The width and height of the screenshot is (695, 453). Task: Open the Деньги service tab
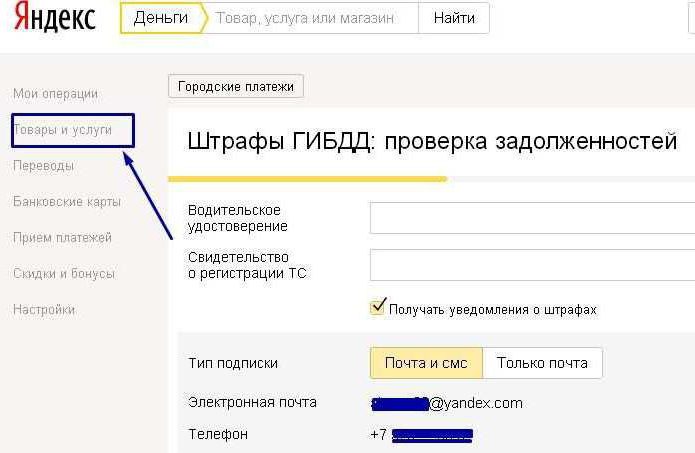[x=160, y=18]
